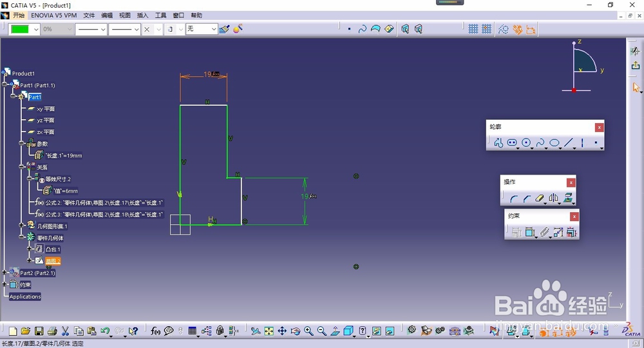The width and height of the screenshot is (644, 348).
Task: Select Line tool in 轮廓 toolbar
Action: click(x=569, y=142)
